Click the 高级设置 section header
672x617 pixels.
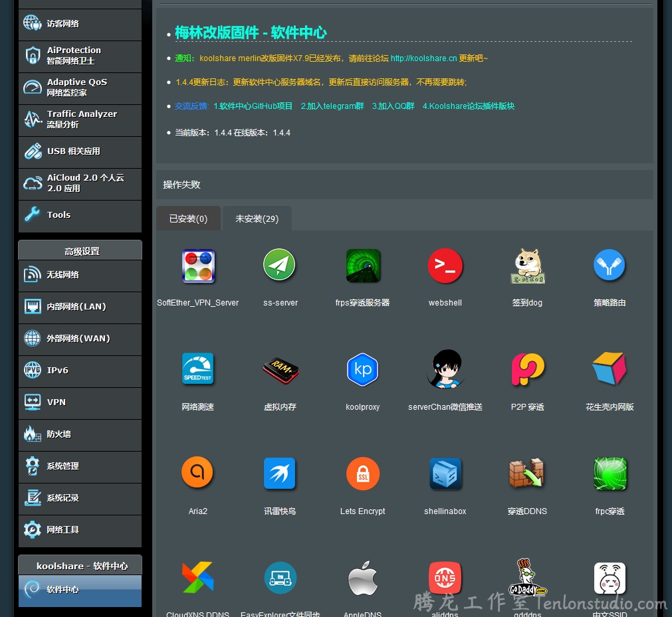click(x=80, y=251)
